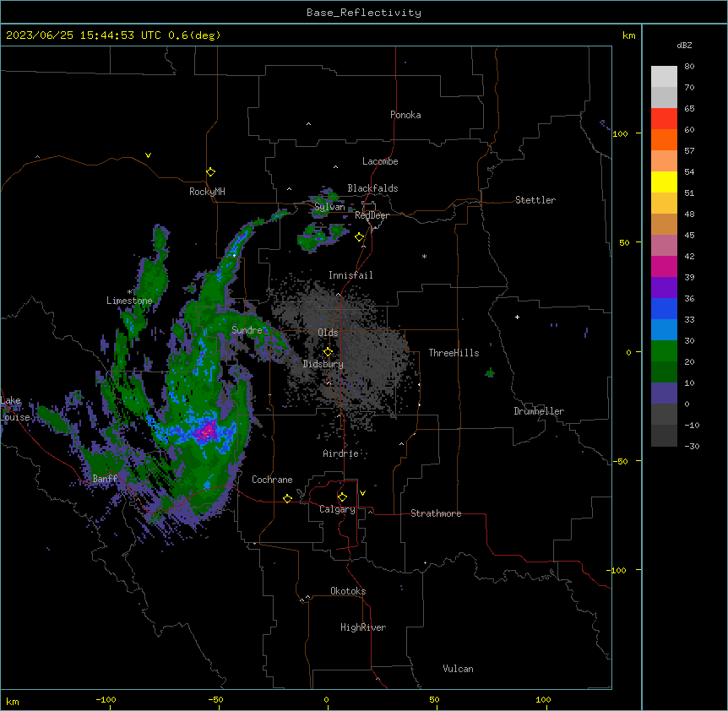Click the Base_Reflectivity title
Image resolution: width=728 pixels, height=711 pixels.
pos(364,13)
